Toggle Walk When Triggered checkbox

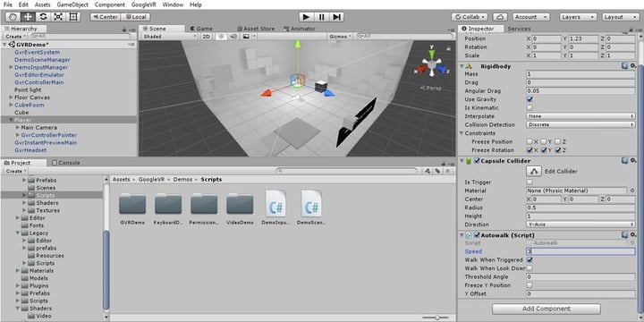coord(530,260)
